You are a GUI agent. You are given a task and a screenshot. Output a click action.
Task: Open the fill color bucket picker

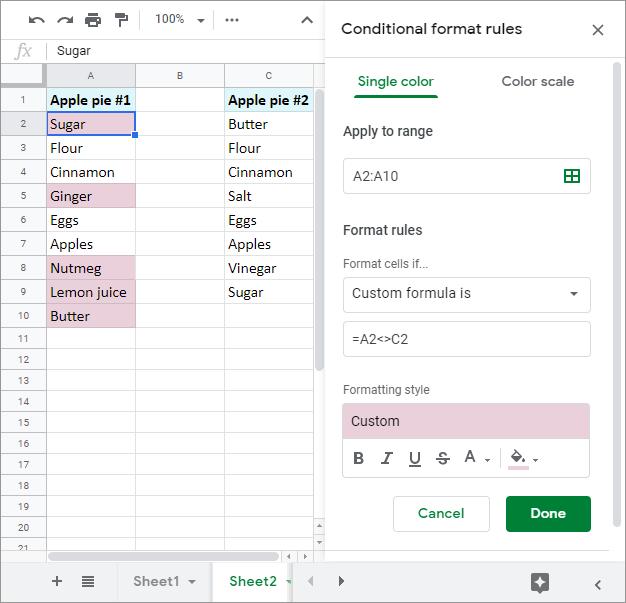pyautogui.click(x=523, y=458)
